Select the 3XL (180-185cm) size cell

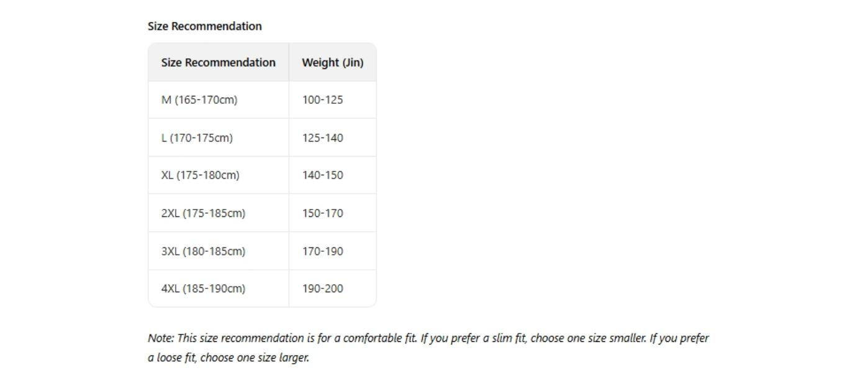(203, 251)
